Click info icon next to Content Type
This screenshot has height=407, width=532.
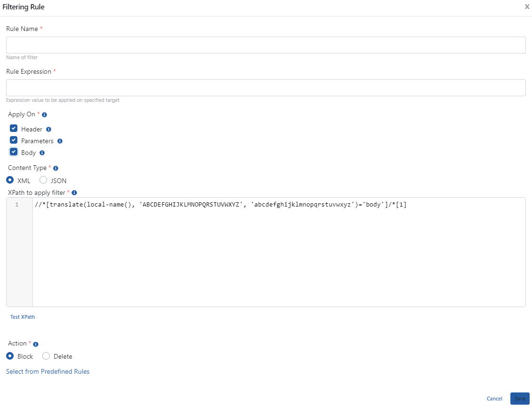55,168
